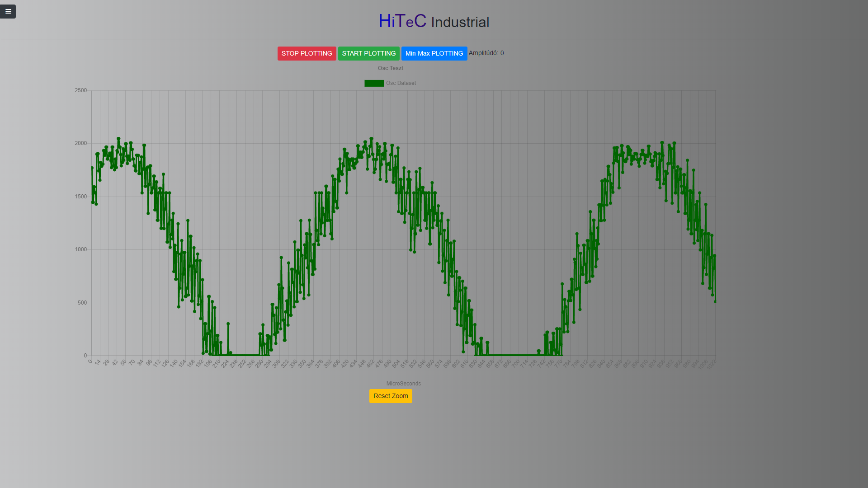Toggle the Osc Dataset legend swatch
This screenshot has width=868, height=488.
pyautogui.click(x=374, y=83)
